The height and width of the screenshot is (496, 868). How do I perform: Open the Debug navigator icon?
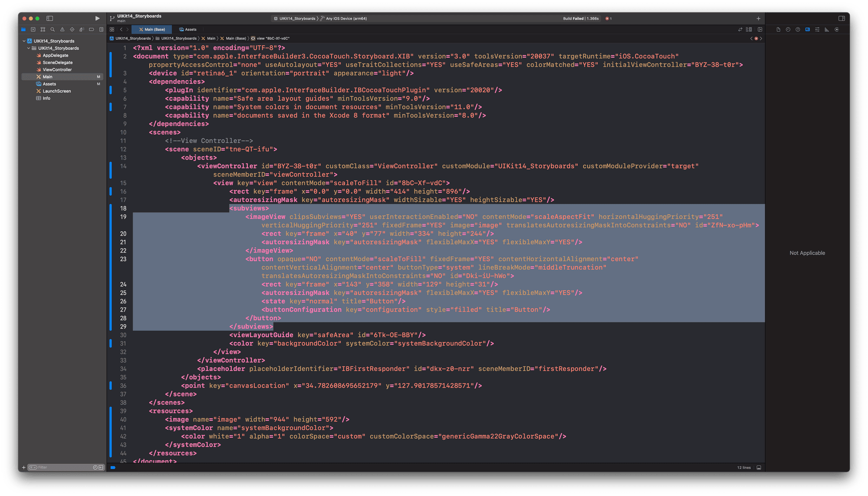pos(82,30)
